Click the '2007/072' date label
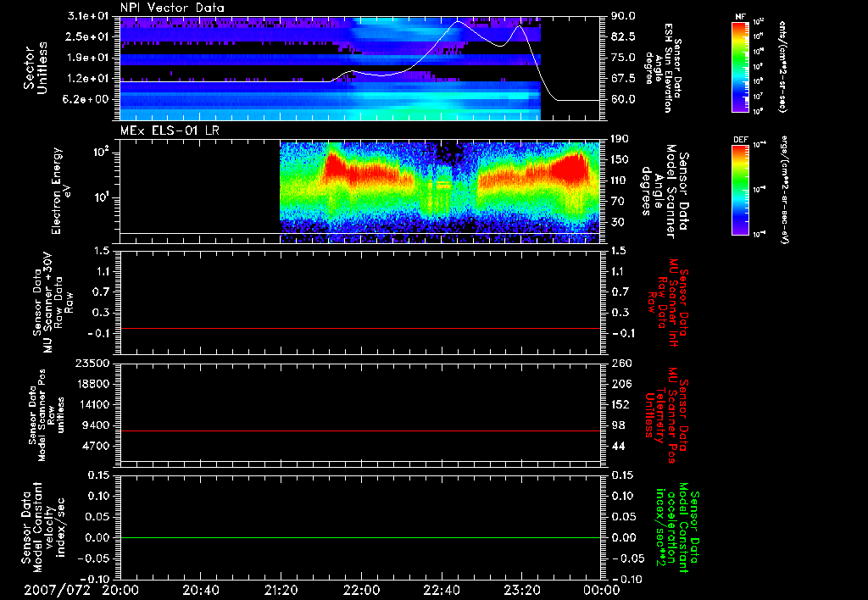This screenshot has height=600, width=868. (x=57, y=590)
